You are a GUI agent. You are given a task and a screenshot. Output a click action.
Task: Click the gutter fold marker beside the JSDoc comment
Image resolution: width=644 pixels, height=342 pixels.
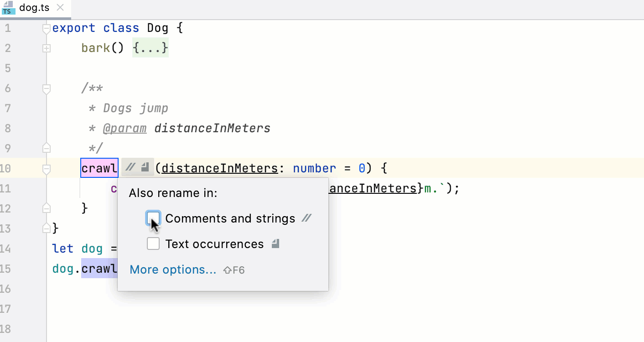coord(46,89)
